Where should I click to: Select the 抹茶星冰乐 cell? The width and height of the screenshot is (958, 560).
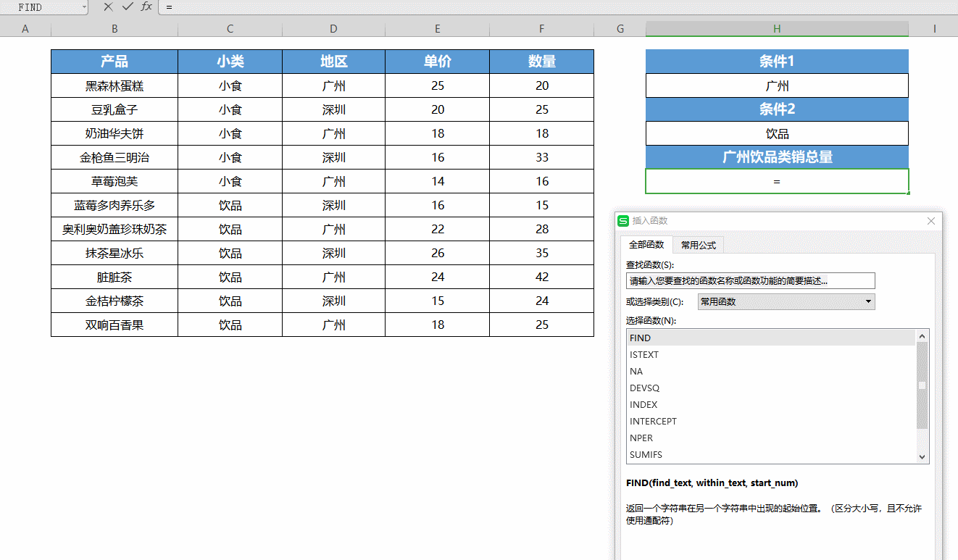click(x=114, y=253)
